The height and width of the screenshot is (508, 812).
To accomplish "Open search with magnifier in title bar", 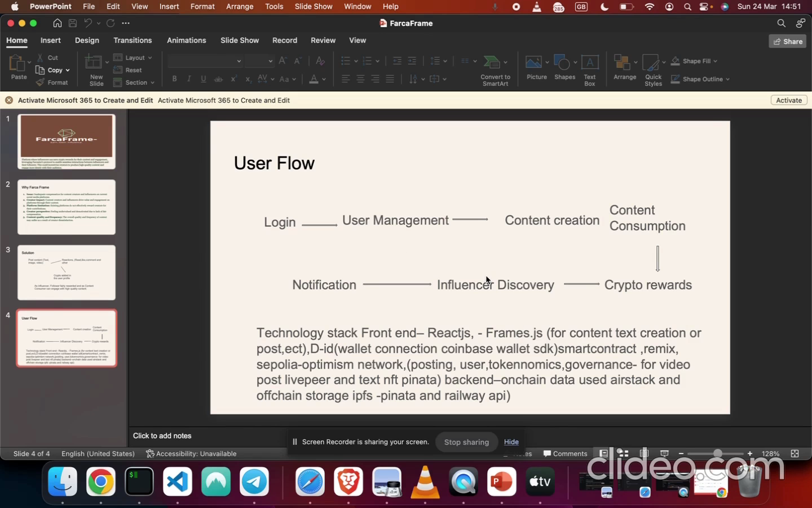I will coord(781,23).
